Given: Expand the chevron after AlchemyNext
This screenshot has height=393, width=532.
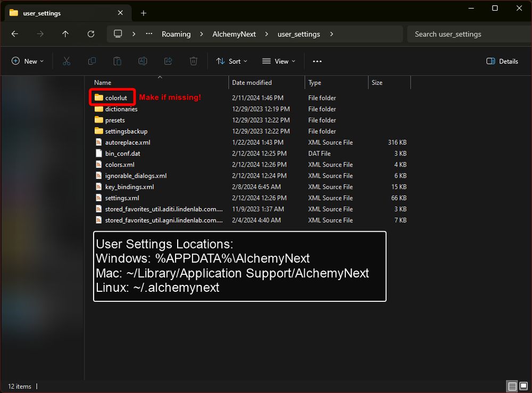Looking at the screenshot, I should point(267,34).
